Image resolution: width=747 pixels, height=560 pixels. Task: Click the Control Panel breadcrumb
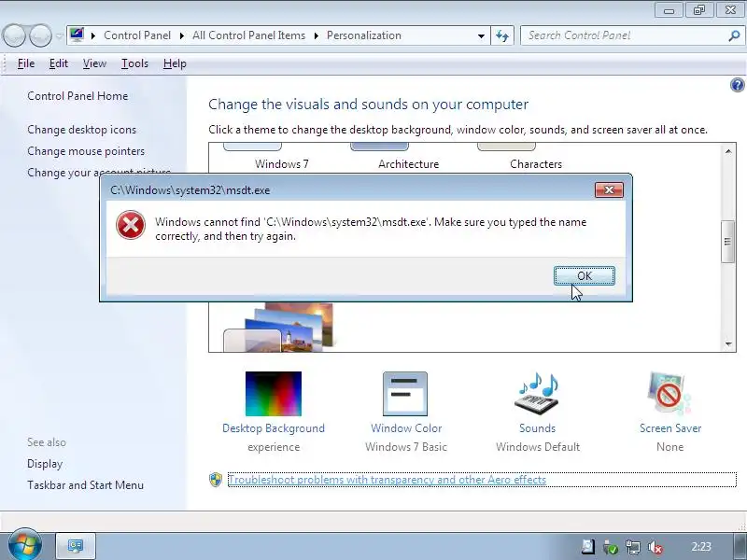[137, 35]
